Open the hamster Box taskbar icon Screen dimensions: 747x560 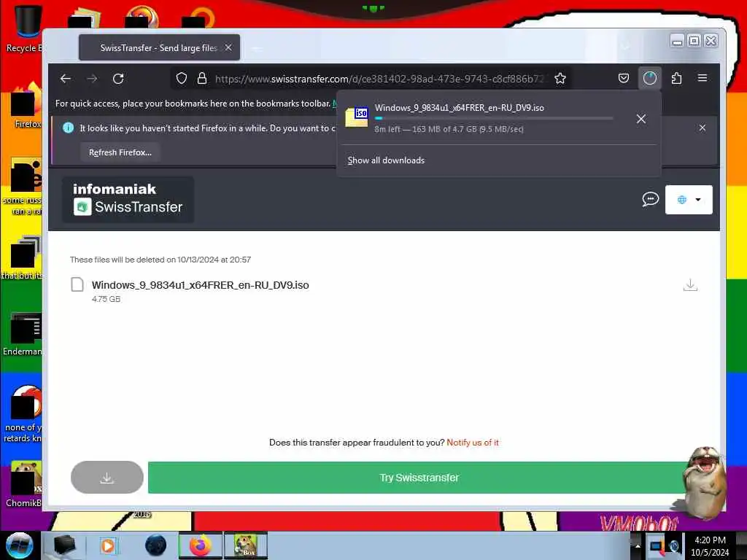tap(246, 545)
